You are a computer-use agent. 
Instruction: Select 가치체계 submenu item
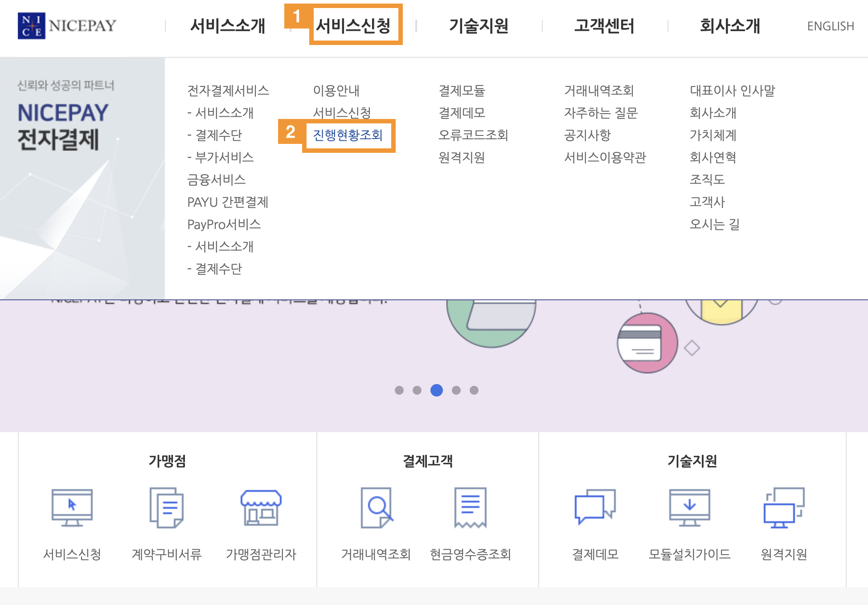[x=713, y=135]
